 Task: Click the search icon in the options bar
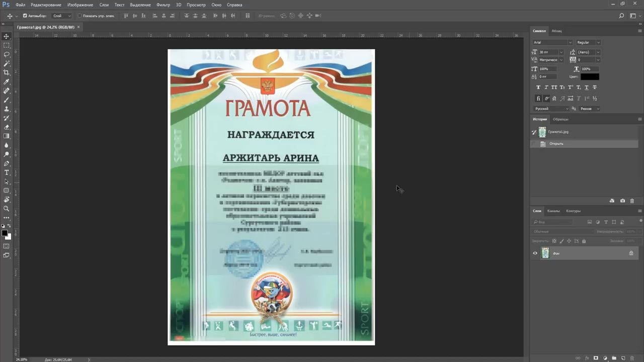pyautogui.click(x=621, y=16)
